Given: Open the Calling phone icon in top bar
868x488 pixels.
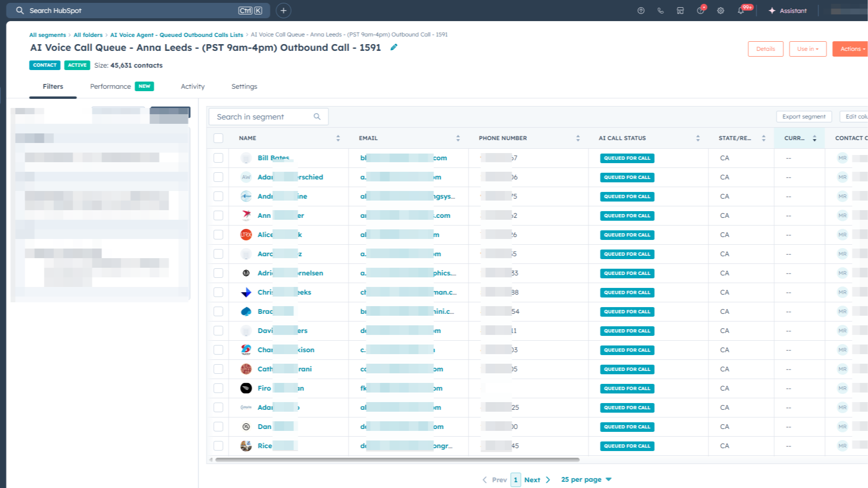Looking at the screenshot, I should coord(661,10).
